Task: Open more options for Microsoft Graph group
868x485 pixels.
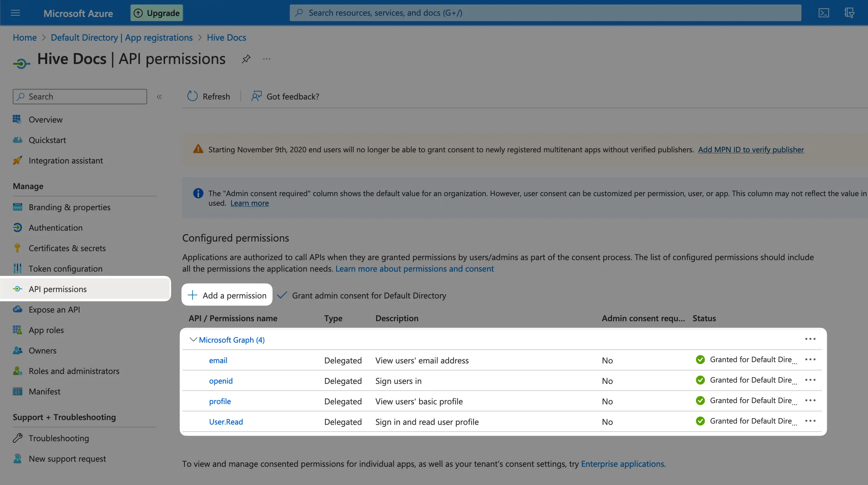Action: coord(810,339)
